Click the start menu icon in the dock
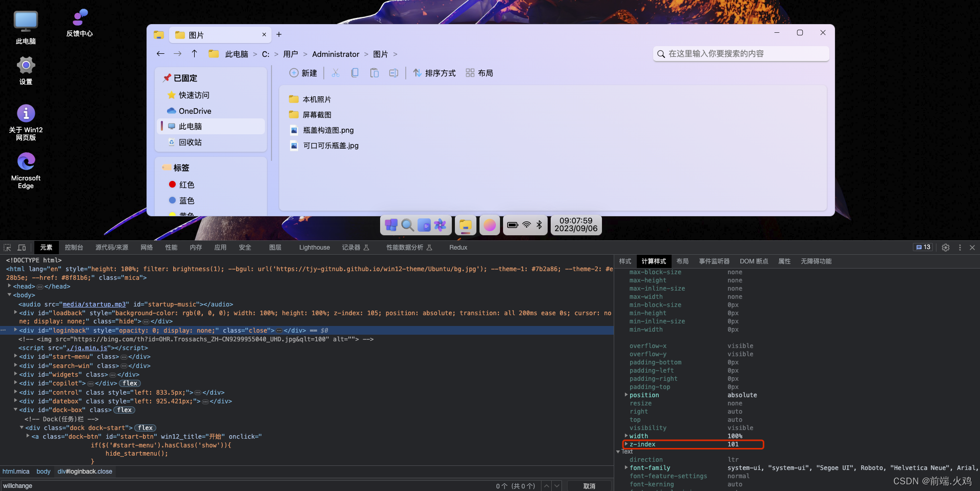 tap(391, 225)
